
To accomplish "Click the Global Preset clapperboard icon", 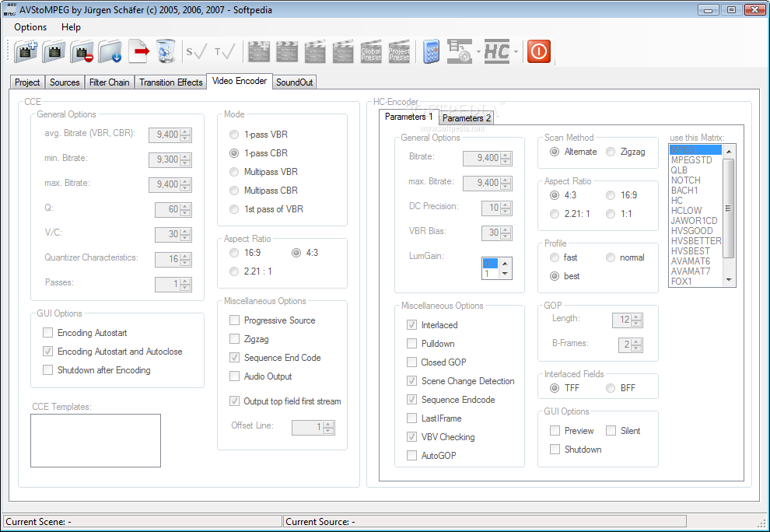I will click(371, 51).
